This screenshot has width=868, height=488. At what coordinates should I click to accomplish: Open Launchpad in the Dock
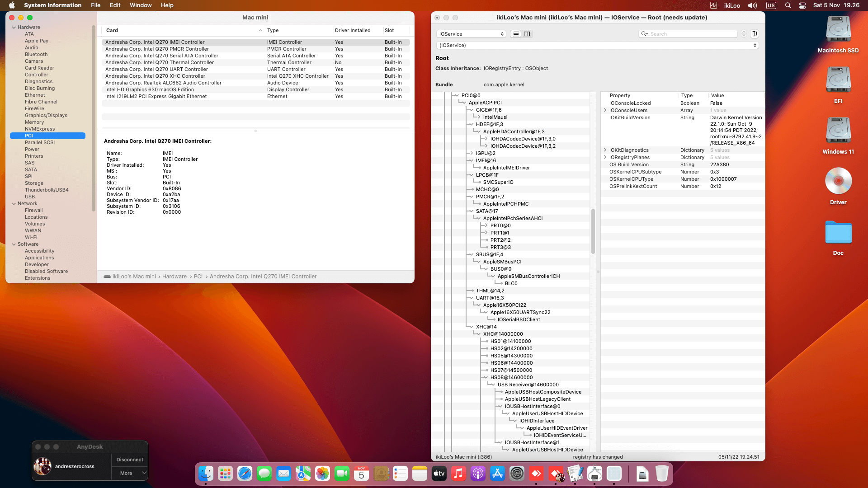pos(225,473)
